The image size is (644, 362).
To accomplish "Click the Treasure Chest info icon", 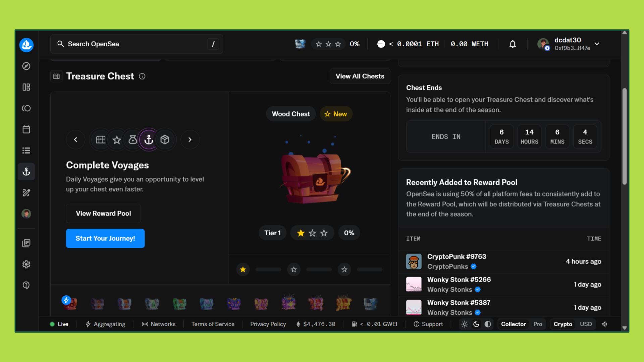I will [x=142, y=76].
